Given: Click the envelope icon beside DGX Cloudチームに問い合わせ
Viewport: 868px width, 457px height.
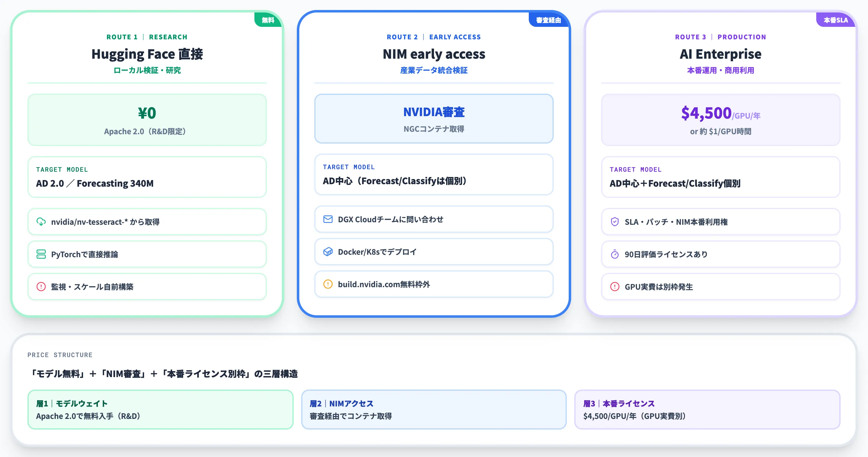Looking at the screenshot, I should tap(328, 219).
